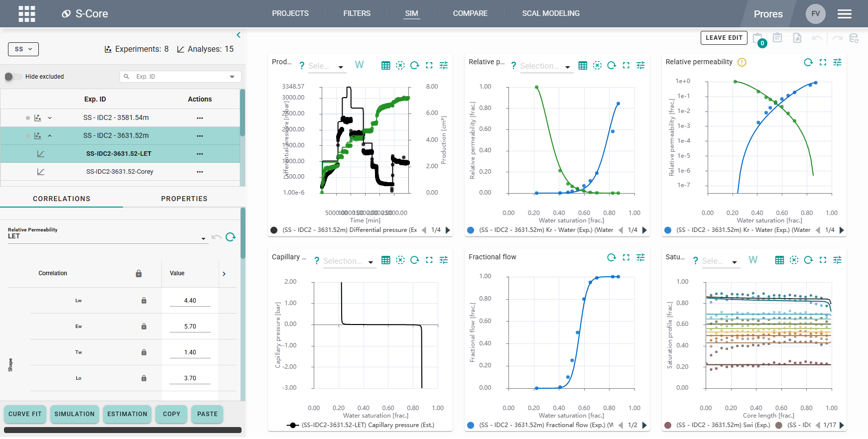The image size is (868, 439).
Task: Click the clipboard icon with 0 badge
Action: [x=758, y=39]
